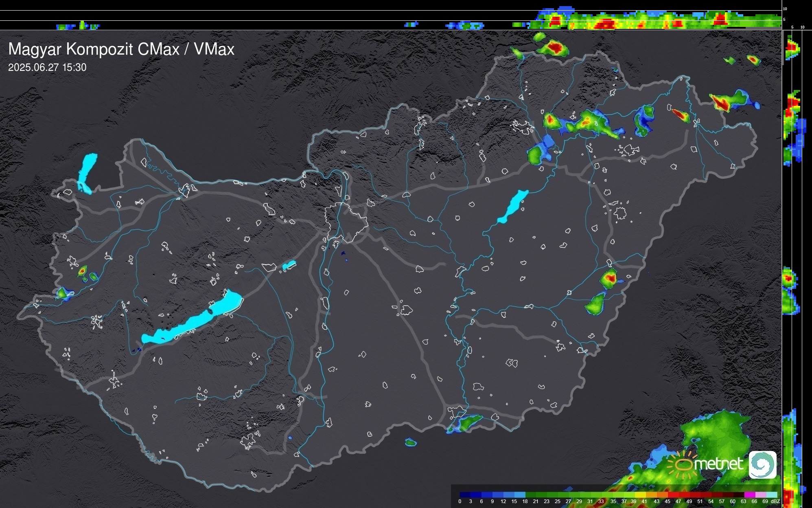Image resolution: width=812 pixels, height=508 pixels.
Task: Click the 2025.06.27 15:30 timestamp
Action: (47, 68)
